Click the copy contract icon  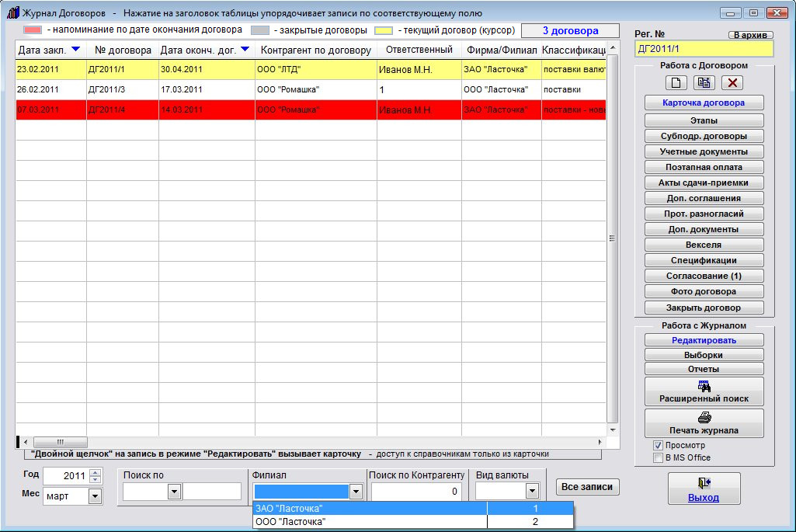click(x=704, y=82)
